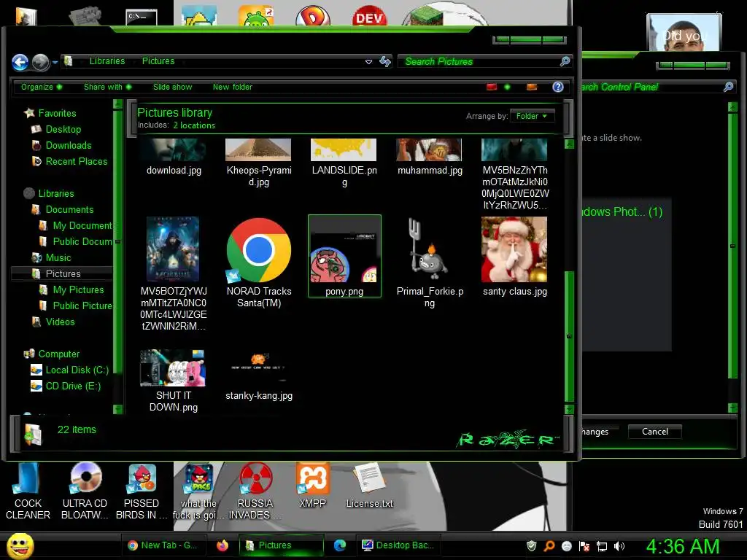The width and height of the screenshot is (747, 560).
Task: Create a New folder from toolbar
Action: point(233,87)
